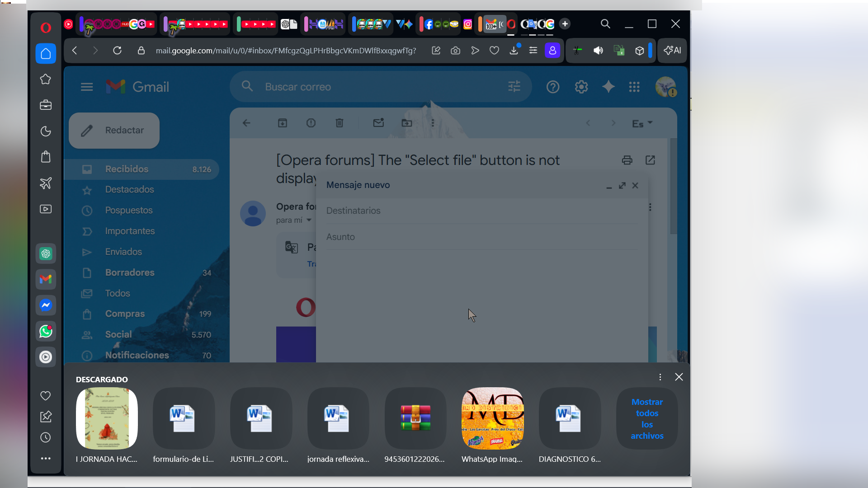Delete the open email with the trash icon
The image size is (868, 488).
click(x=340, y=123)
